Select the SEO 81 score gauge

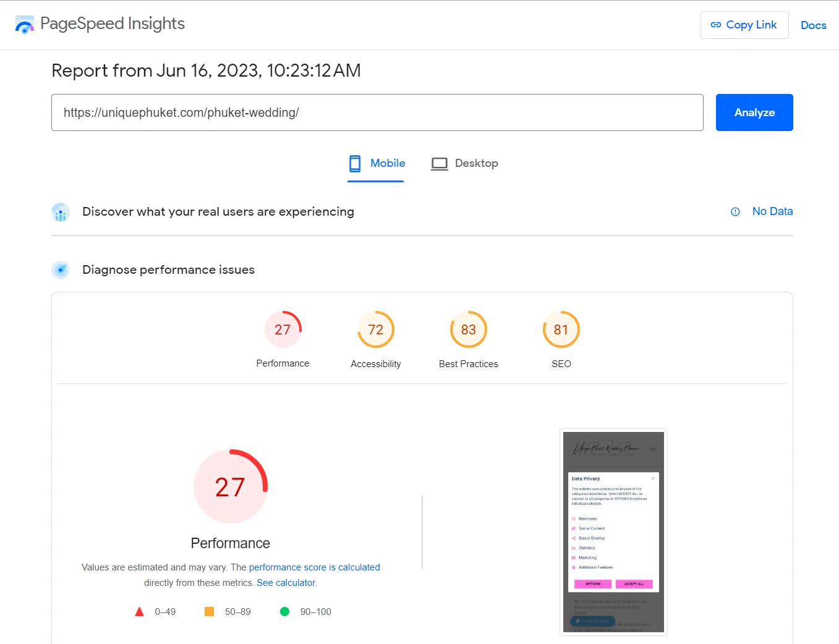pos(561,329)
